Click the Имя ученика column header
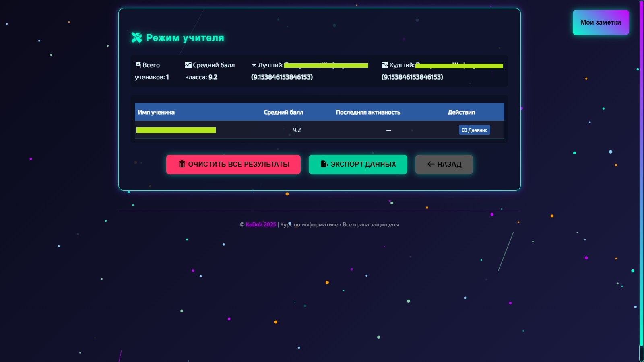644x362 pixels. (x=157, y=112)
